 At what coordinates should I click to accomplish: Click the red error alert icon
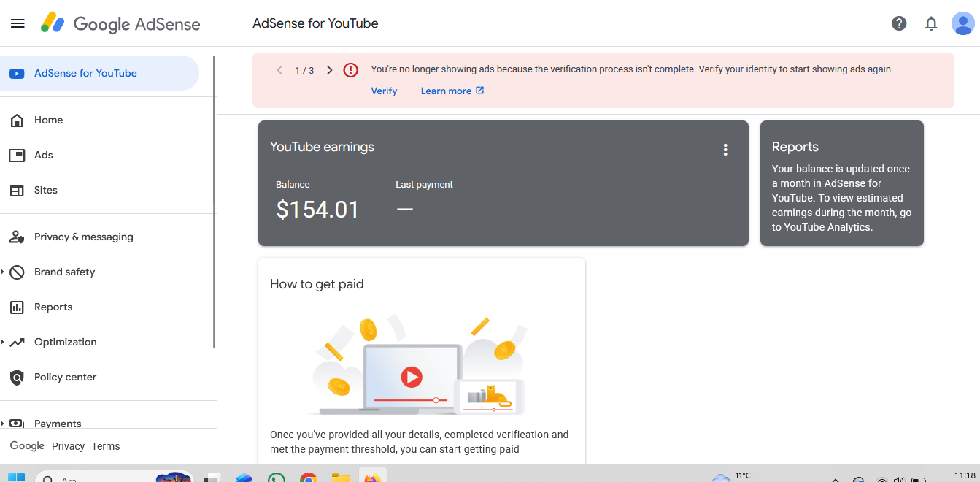point(351,70)
